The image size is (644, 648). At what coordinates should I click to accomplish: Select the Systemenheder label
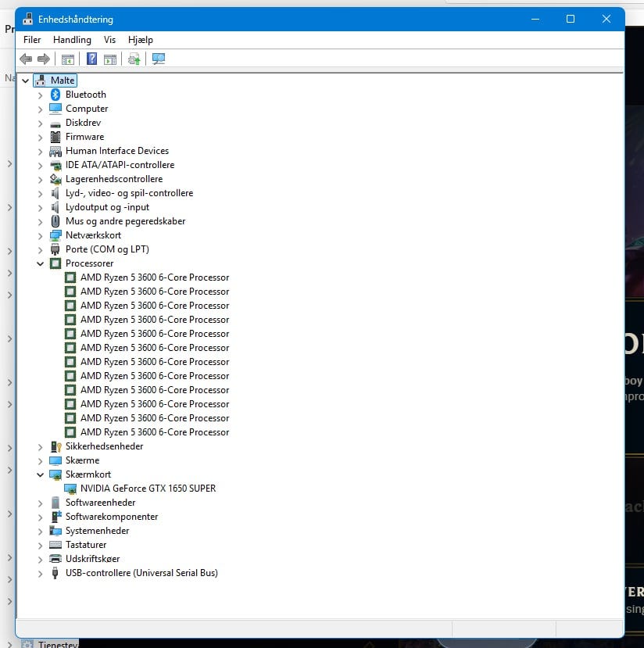(x=97, y=531)
